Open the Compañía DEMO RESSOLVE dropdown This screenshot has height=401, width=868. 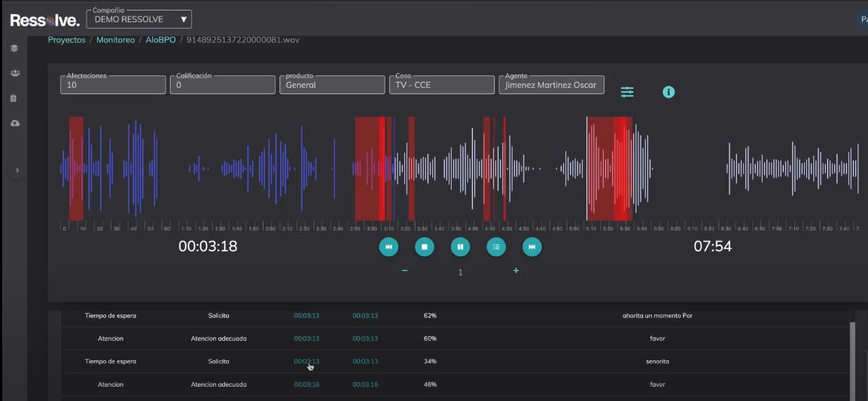click(139, 19)
